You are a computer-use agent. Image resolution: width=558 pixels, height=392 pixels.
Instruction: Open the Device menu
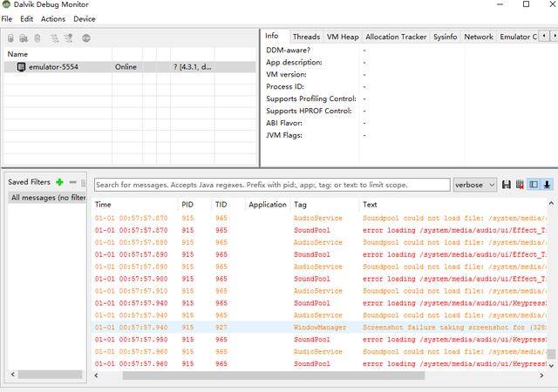tap(85, 19)
